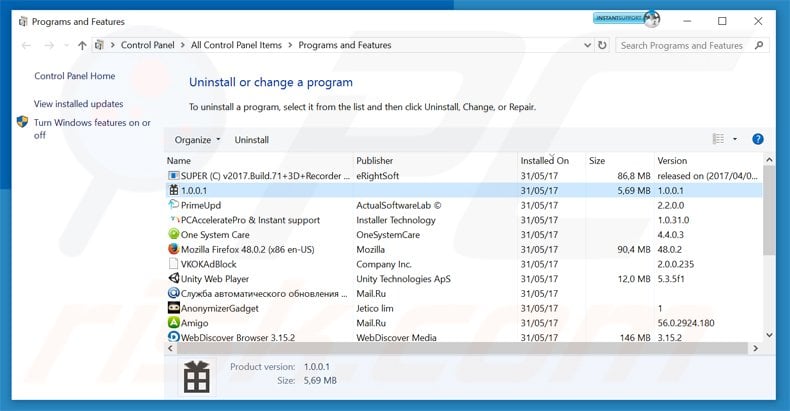
Task: Go up one level with up arrow
Action: (x=82, y=45)
